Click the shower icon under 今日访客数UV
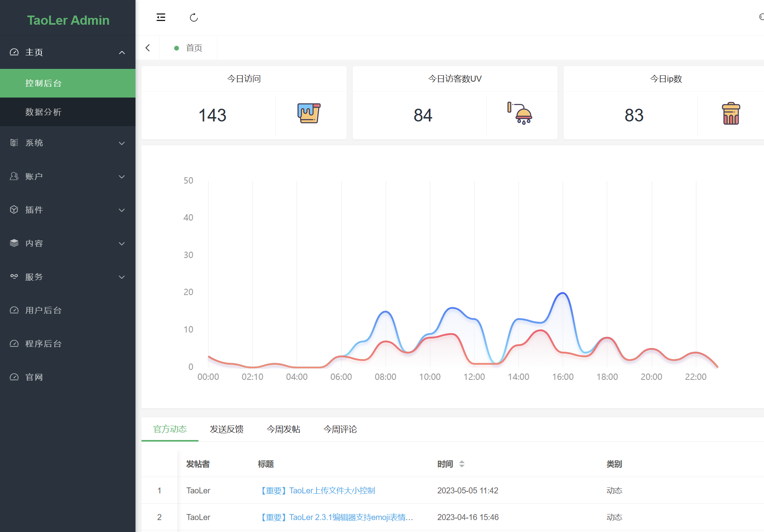Image resolution: width=764 pixels, height=532 pixels. pos(520,113)
